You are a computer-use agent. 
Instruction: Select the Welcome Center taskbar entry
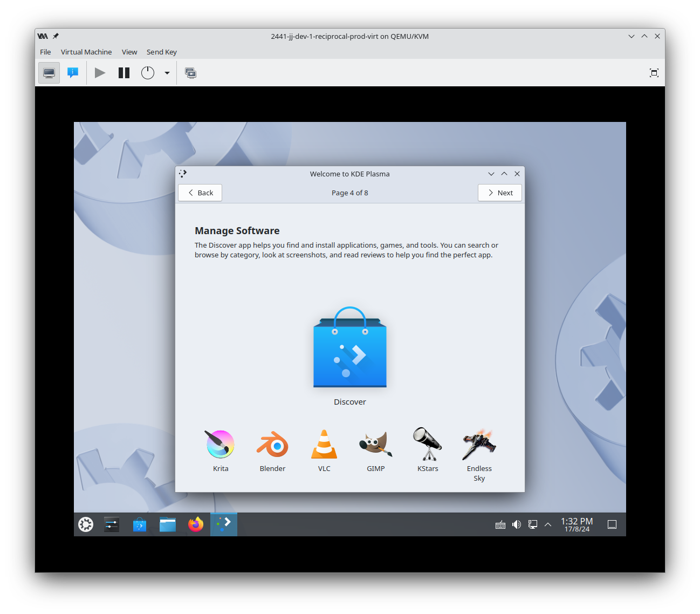(224, 524)
